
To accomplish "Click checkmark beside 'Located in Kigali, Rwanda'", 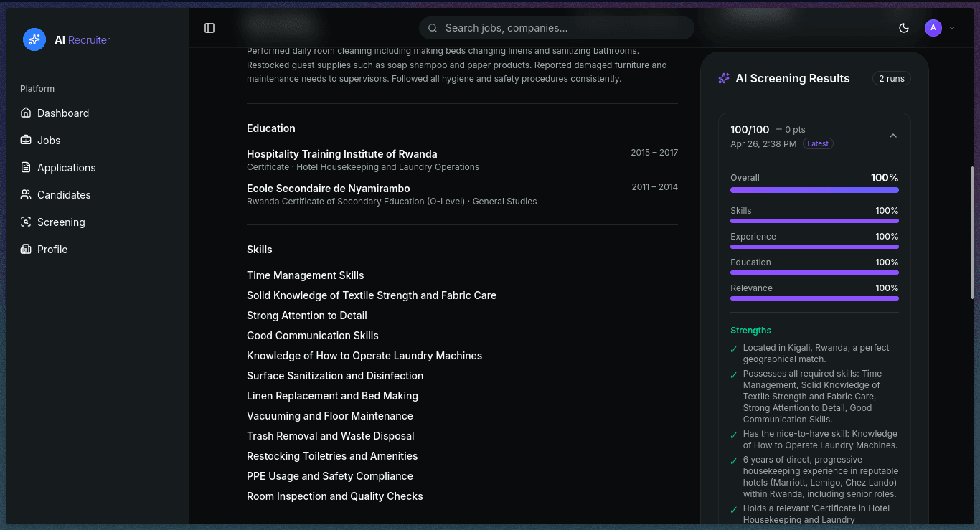I will pyautogui.click(x=734, y=349).
